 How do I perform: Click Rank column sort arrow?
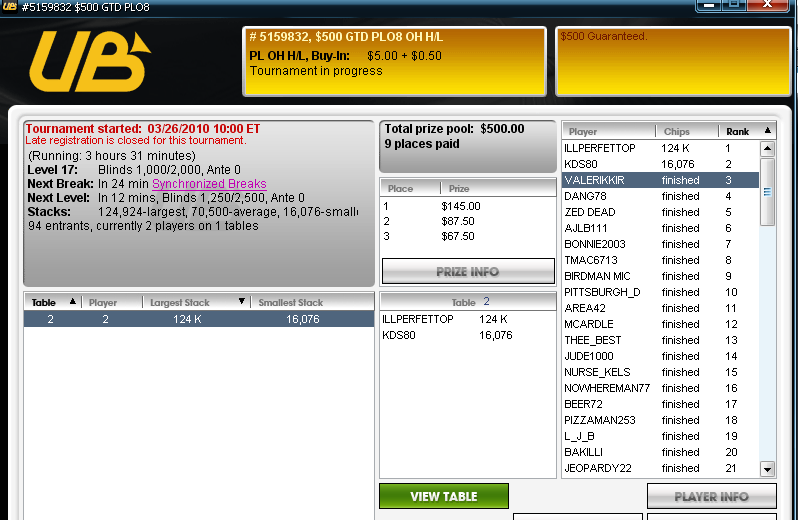(x=767, y=131)
